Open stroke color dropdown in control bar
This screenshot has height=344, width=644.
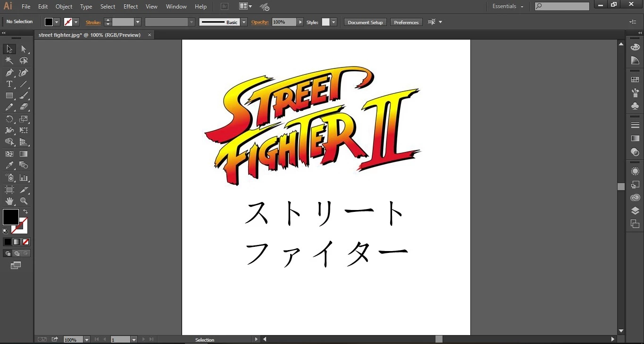[76, 22]
